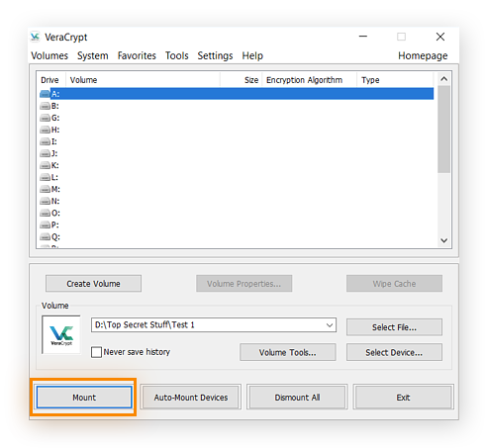
Task: Select the P: drive icon
Action: click(45, 224)
